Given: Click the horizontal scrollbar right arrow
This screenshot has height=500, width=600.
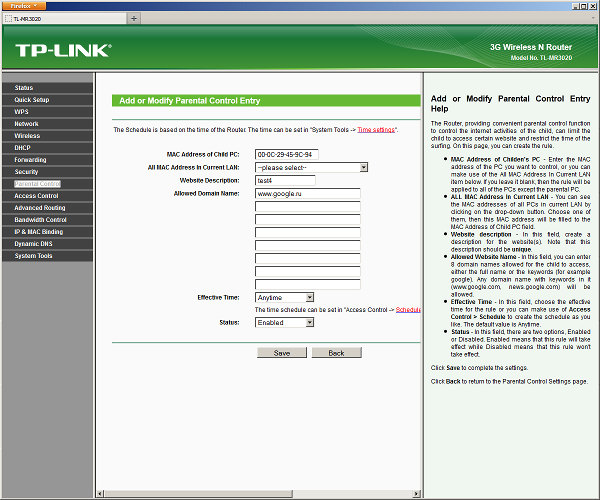Looking at the screenshot, I should coord(416,494).
